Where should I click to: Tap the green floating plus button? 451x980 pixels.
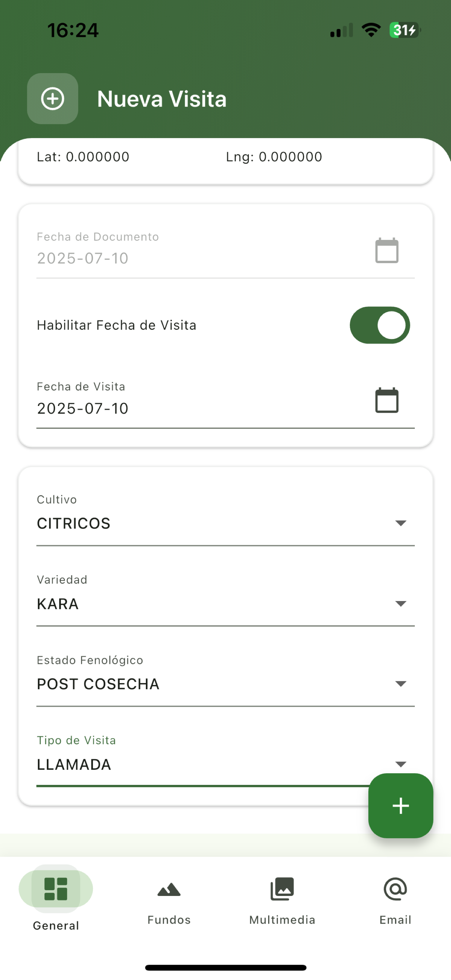pos(400,805)
